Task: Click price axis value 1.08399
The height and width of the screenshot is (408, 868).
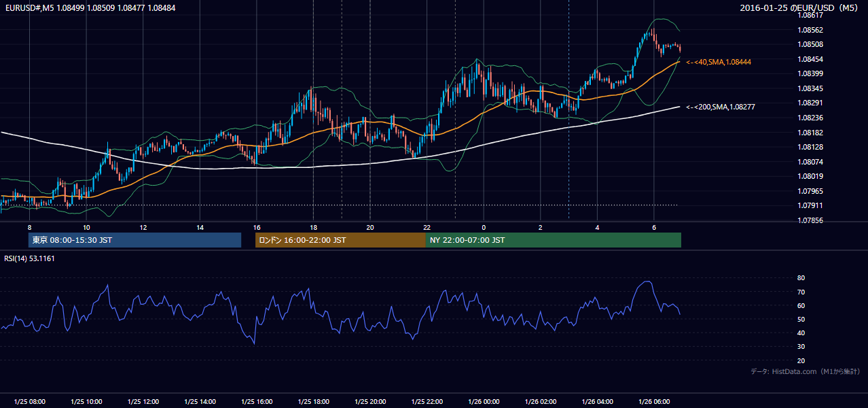Action: click(810, 73)
